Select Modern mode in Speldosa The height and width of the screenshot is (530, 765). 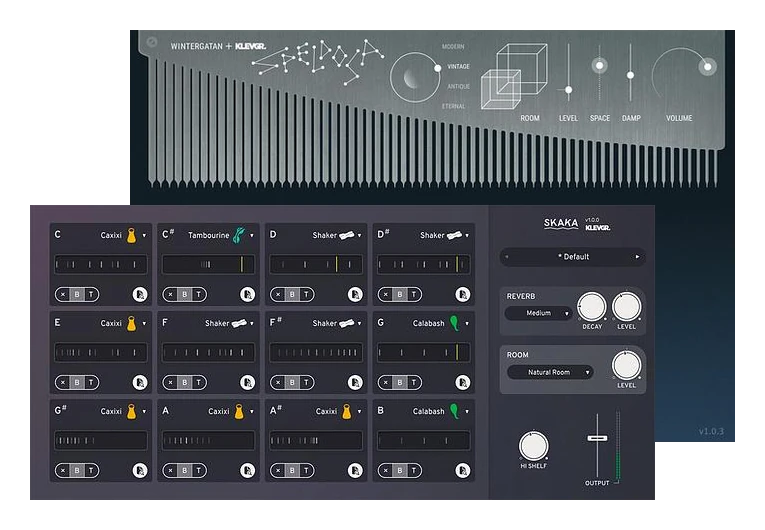453,47
